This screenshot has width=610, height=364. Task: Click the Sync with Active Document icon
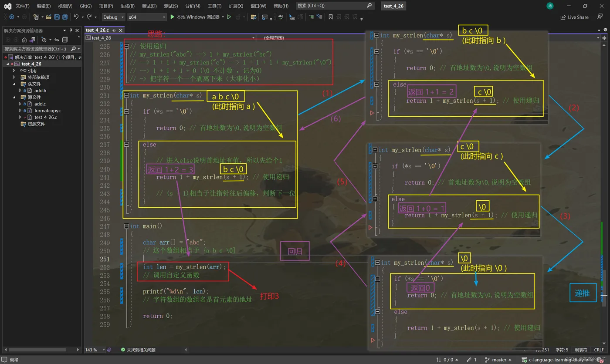(x=57, y=40)
